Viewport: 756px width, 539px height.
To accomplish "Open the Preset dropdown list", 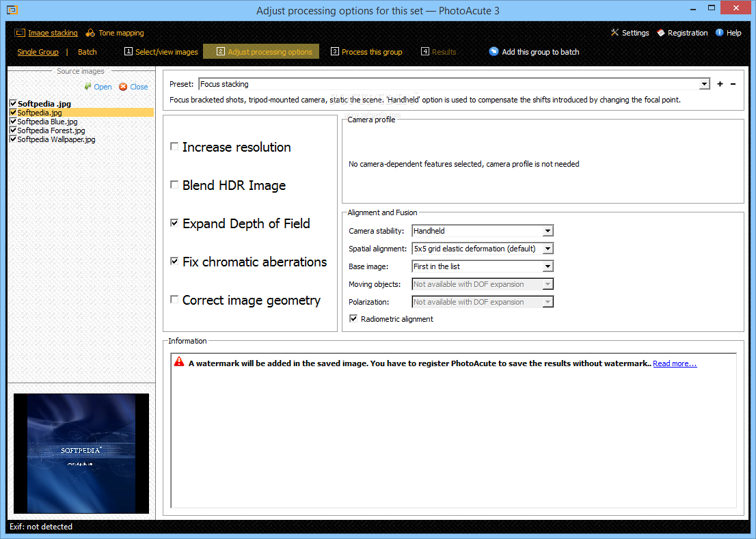I will (705, 84).
